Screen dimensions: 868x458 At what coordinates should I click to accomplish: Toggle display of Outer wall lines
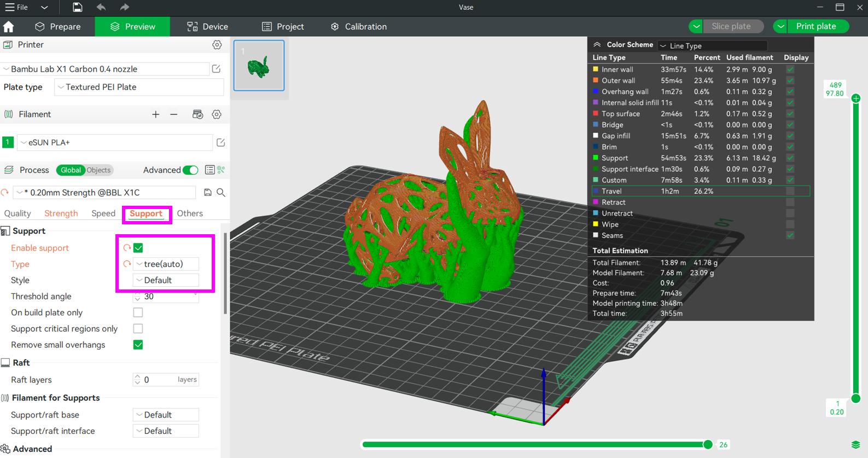pos(790,80)
